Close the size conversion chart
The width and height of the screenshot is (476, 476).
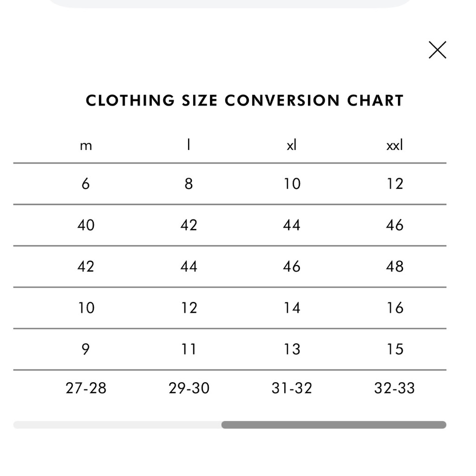[437, 50]
